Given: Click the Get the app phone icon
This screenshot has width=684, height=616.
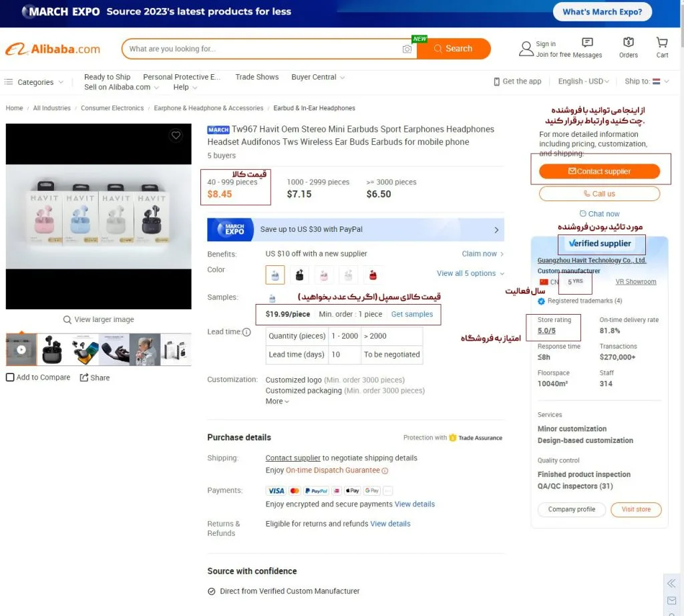Looking at the screenshot, I should [x=496, y=82].
